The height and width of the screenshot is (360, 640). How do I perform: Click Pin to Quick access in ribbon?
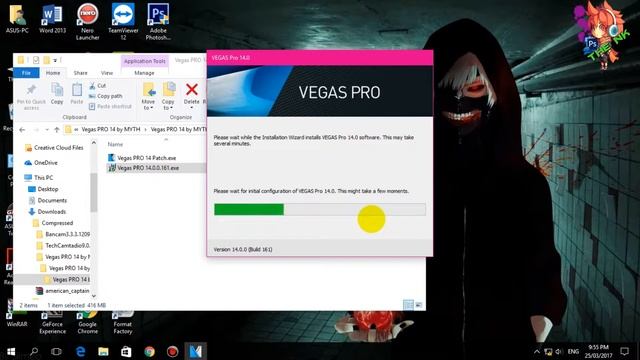click(x=31, y=97)
